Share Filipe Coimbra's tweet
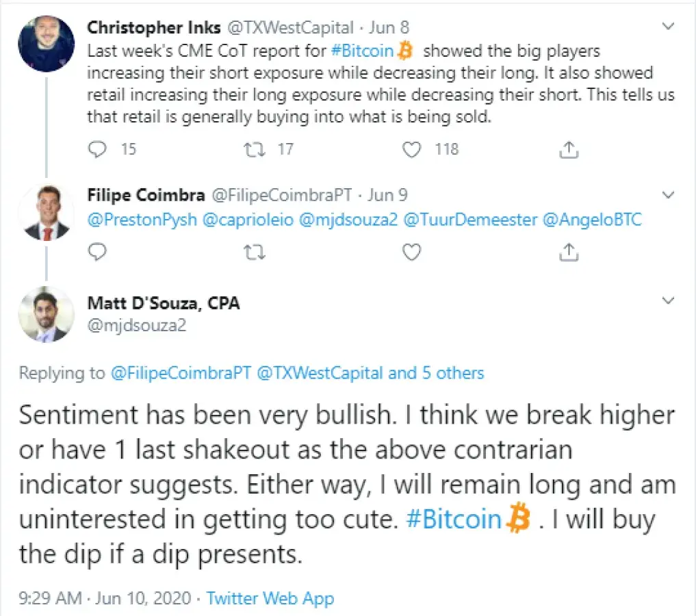696x616 pixels. coord(567,253)
